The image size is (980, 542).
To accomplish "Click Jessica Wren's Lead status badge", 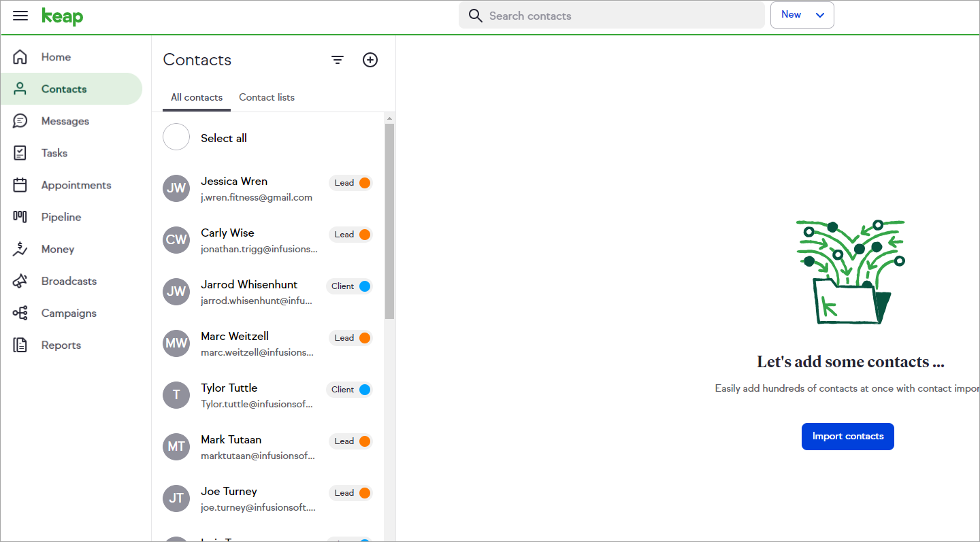I will tap(350, 183).
